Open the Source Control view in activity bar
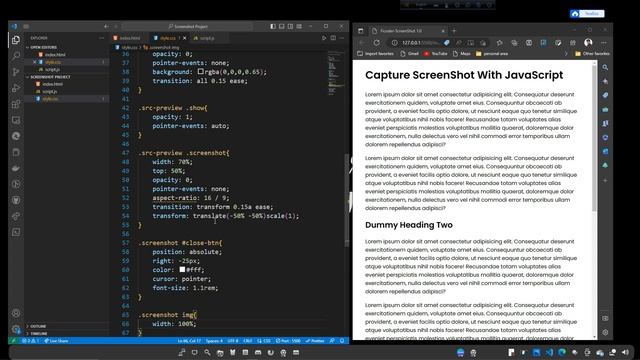The width and height of the screenshot is (640, 360). click(x=16, y=72)
